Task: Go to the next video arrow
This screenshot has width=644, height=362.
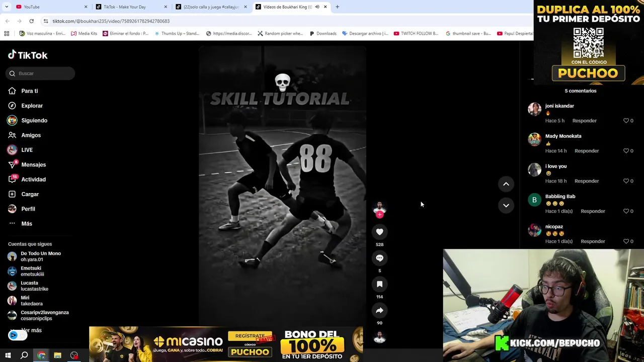Action: (506, 205)
